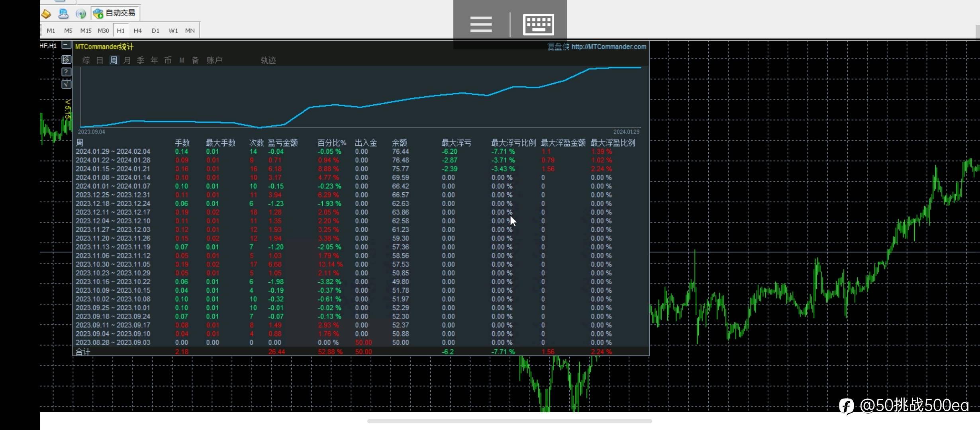Switch chart to H4 timeframe
Viewport: 980px width, 430px height.
click(138, 31)
